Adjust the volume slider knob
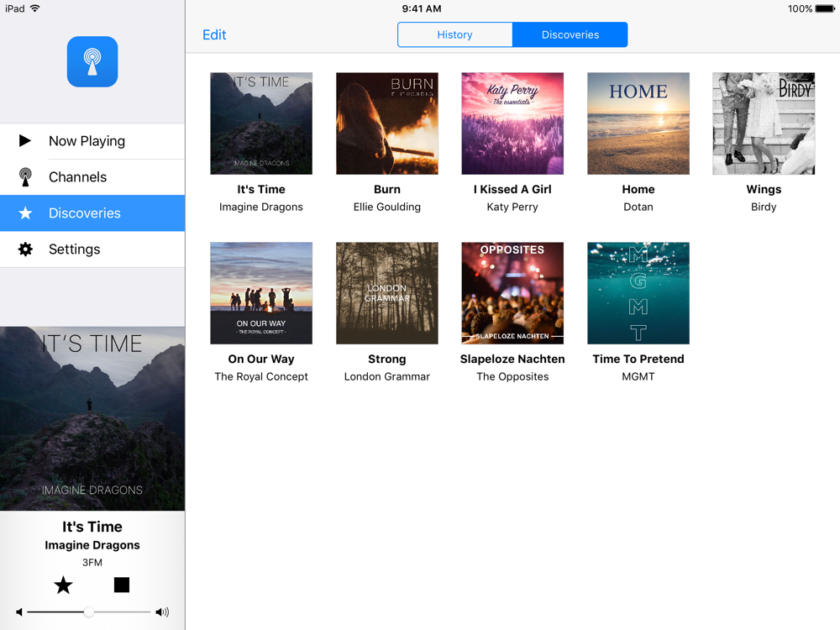Viewport: 840px width, 630px height. [89, 612]
